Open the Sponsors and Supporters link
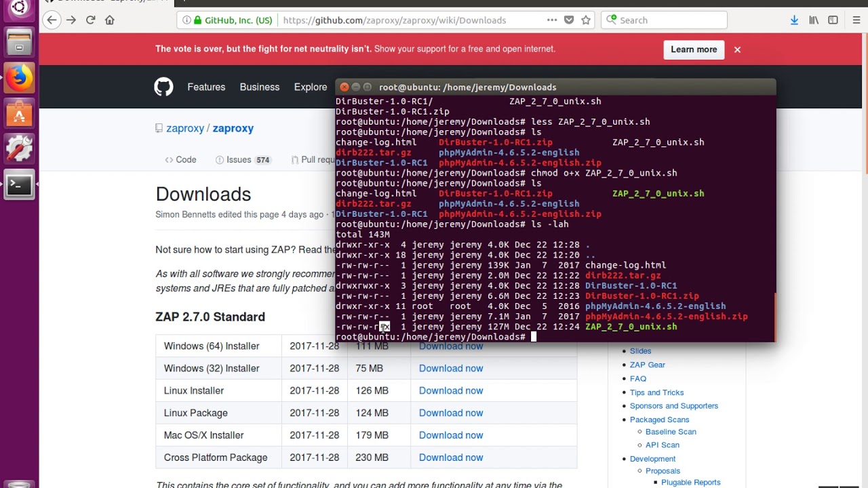Viewport: 868px width, 488px height. click(674, 406)
